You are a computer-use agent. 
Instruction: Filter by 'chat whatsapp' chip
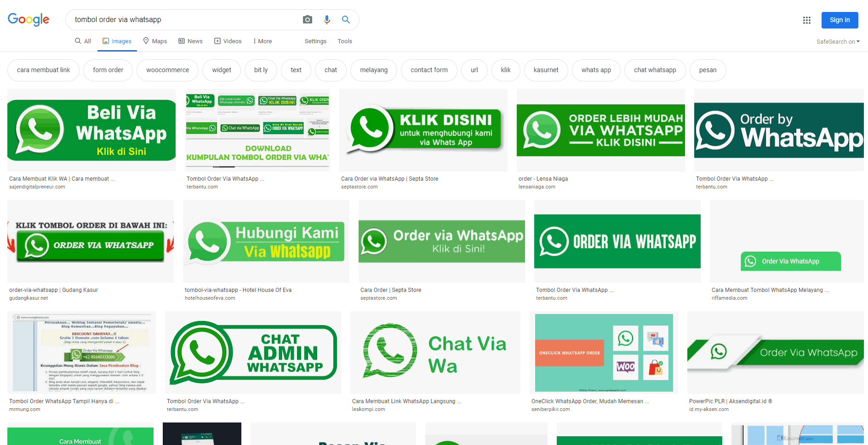(655, 70)
